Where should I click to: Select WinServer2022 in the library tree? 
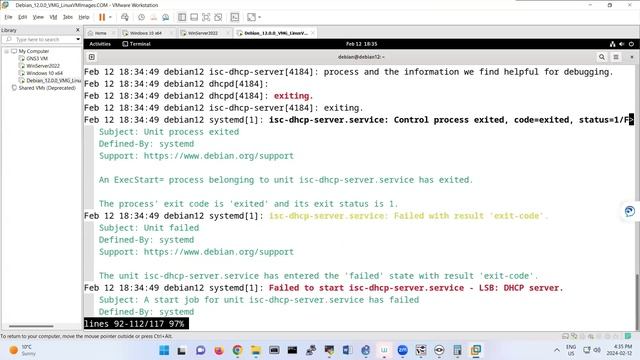[x=43, y=66]
